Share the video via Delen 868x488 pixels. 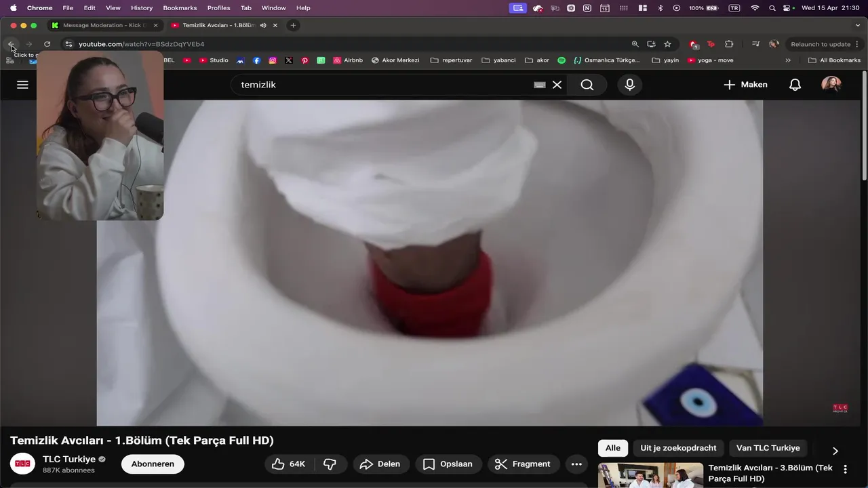click(380, 464)
